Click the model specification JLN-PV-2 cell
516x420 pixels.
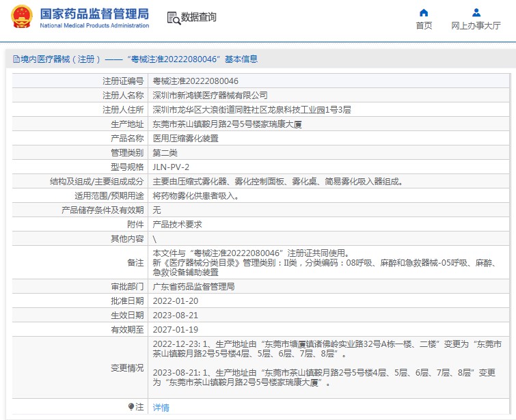pos(170,167)
